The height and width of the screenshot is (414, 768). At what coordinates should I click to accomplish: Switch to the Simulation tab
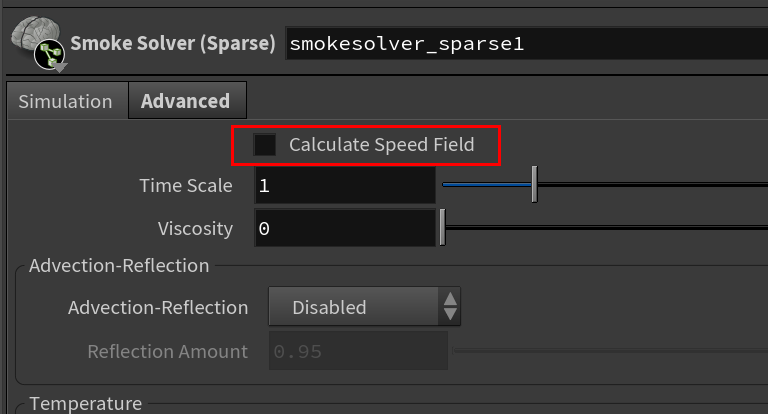point(66,101)
